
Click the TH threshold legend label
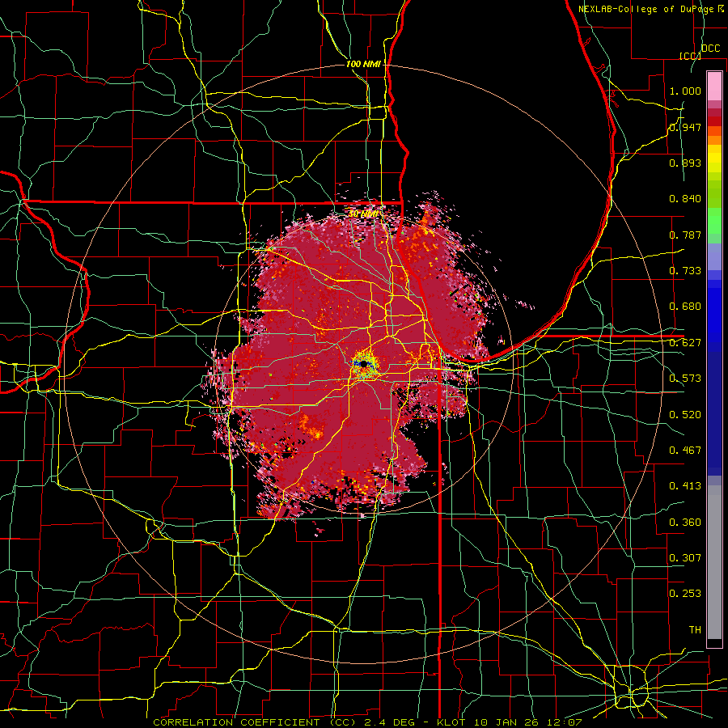(x=695, y=630)
